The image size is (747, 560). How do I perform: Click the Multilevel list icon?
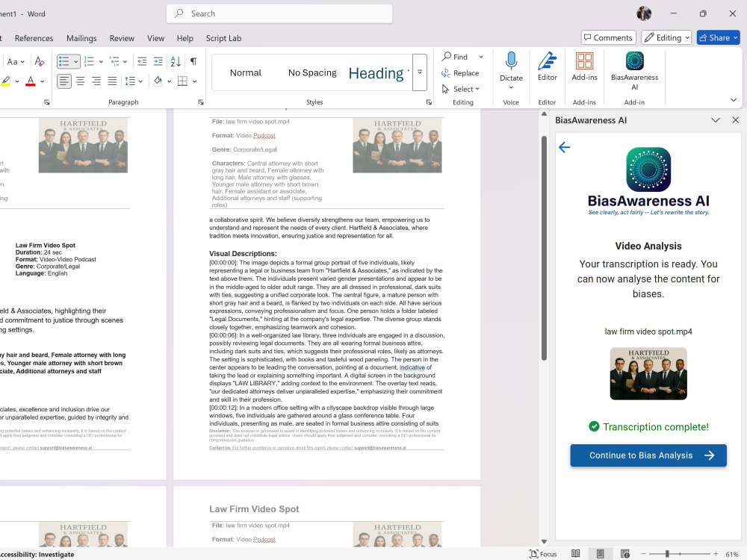(114, 61)
